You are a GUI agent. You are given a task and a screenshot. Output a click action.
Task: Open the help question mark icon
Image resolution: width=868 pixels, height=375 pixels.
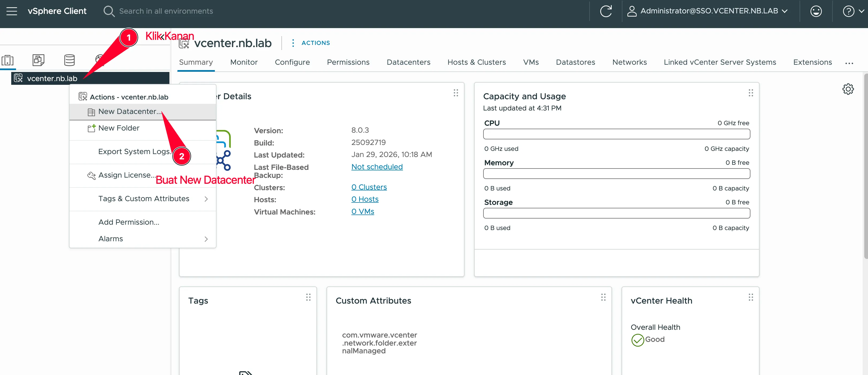point(848,11)
